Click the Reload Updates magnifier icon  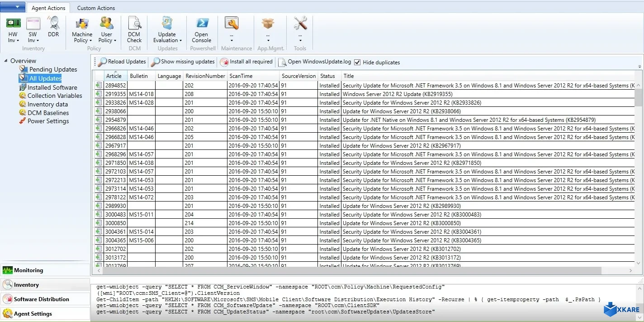[x=102, y=62]
